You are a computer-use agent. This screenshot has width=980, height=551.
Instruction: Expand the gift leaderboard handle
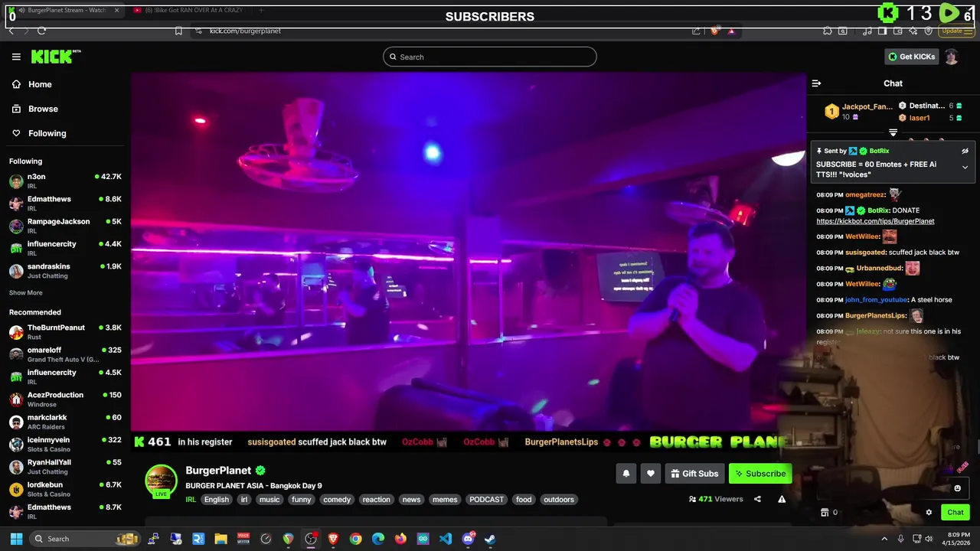pyautogui.click(x=893, y=132)
